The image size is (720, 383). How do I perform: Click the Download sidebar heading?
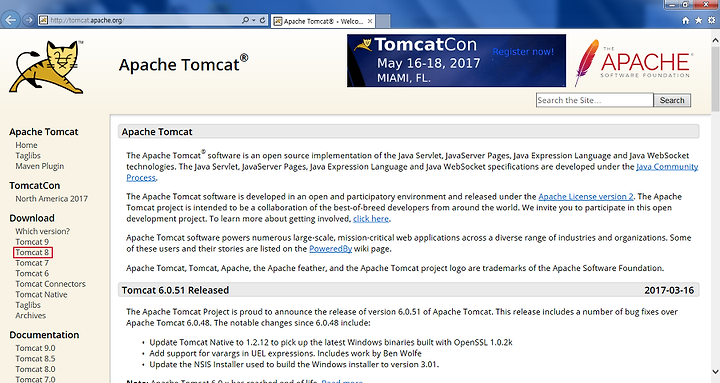[x=32, y=218]
